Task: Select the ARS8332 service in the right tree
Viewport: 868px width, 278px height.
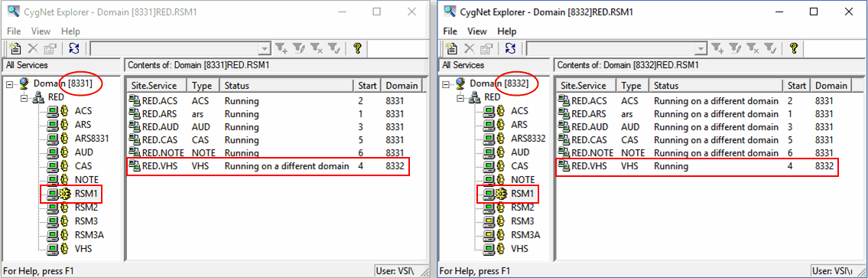Action: click(528, 138)
